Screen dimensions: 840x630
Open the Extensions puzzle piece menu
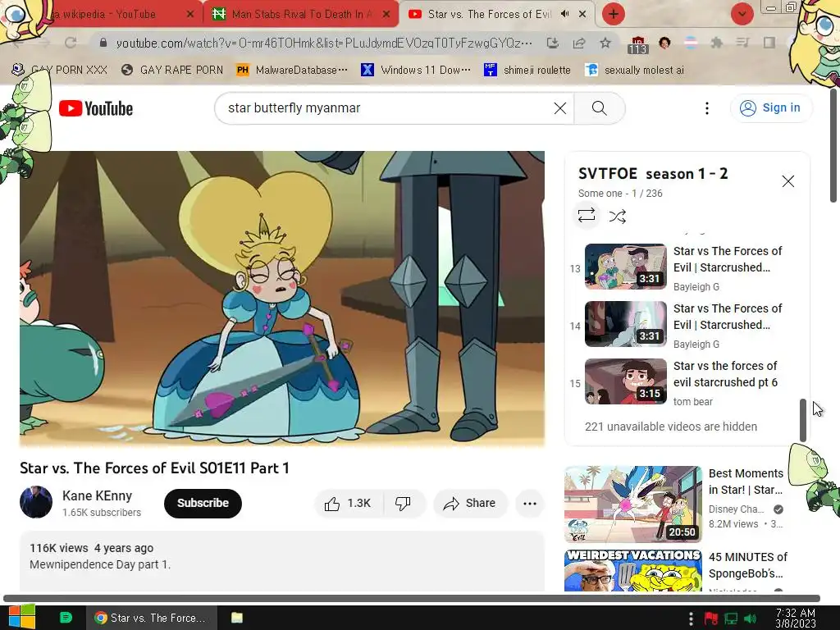pyautogui.click(x=717, y=43)
